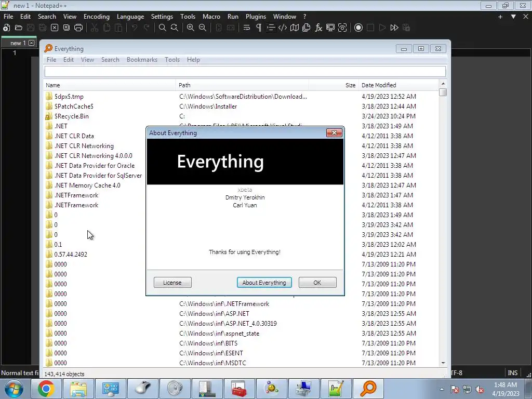The height and width of the screenshot is (399, 532).
Task: Run macro multiple times fast-forward icon
Action: coord(394,28)
